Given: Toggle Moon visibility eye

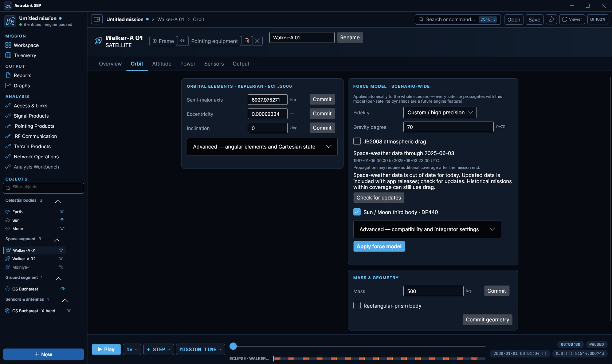Looking at the screenshot, I should tap(62, 229).
